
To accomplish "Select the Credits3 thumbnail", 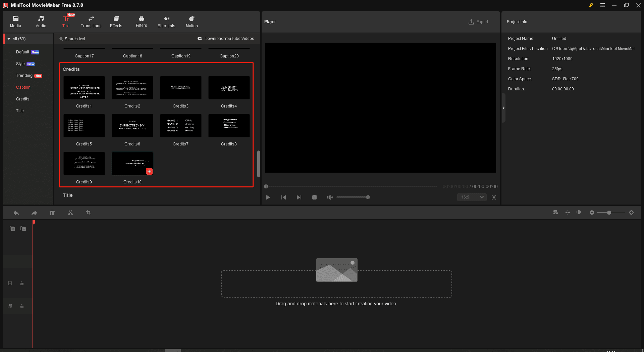I will point(181,88).
